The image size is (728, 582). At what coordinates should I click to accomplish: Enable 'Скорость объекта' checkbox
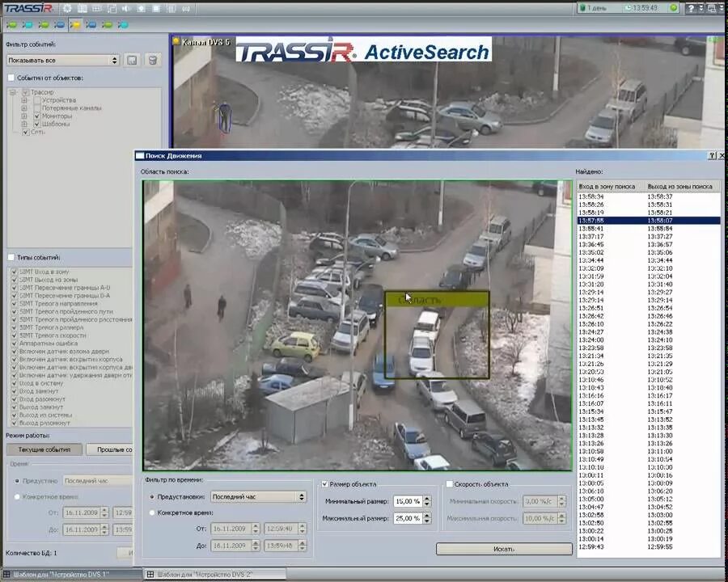point(449,484)
